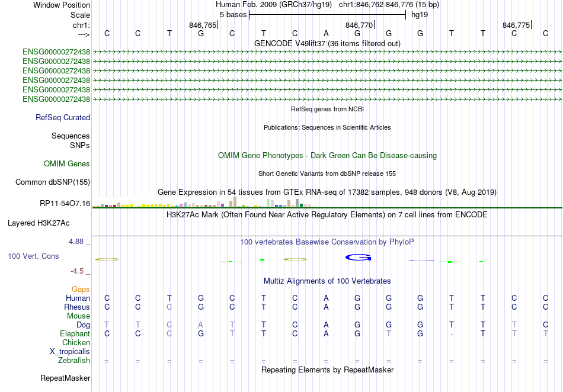Open the GTEx Gene Expression track title

[x=327, y=192]
